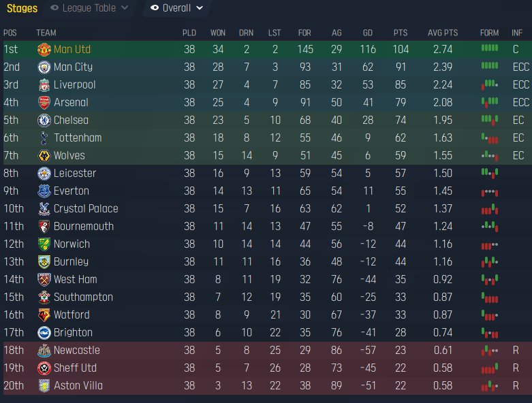Toggle the eye icon next to Overall

(155, 8)
